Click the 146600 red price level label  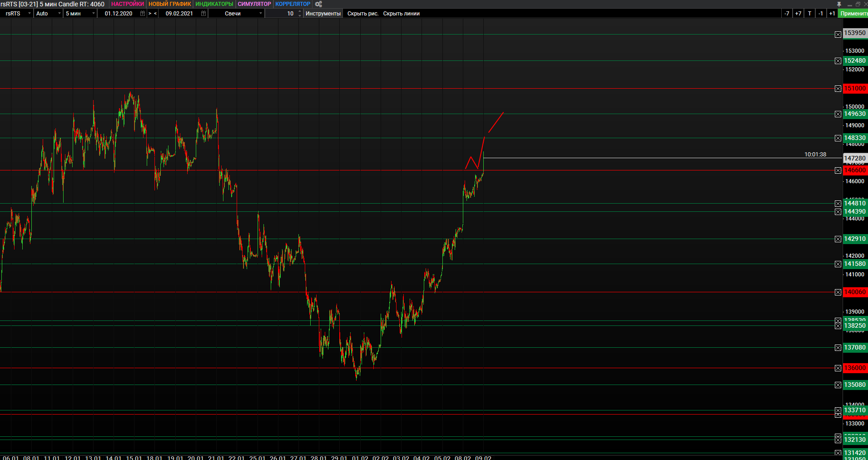click(855, 170)
